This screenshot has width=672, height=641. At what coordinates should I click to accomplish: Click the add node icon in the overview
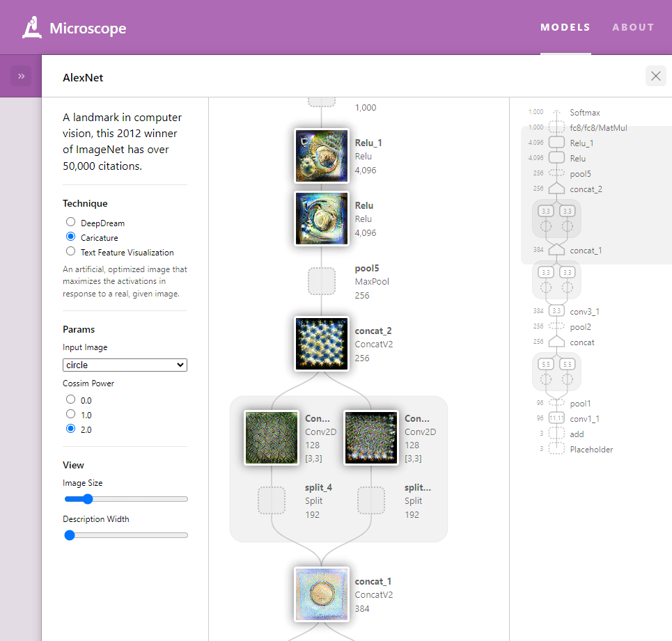556,434
